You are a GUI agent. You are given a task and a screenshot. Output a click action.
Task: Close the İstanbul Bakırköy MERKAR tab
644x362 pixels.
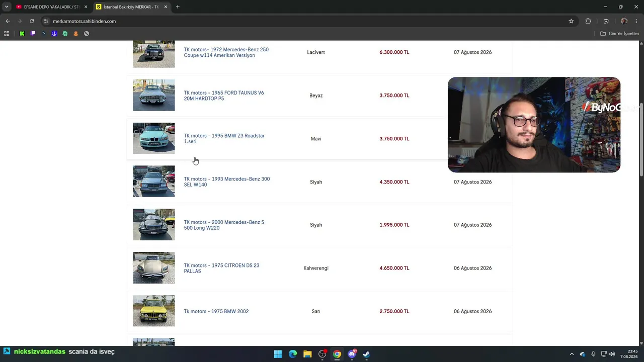pos(166,7)
